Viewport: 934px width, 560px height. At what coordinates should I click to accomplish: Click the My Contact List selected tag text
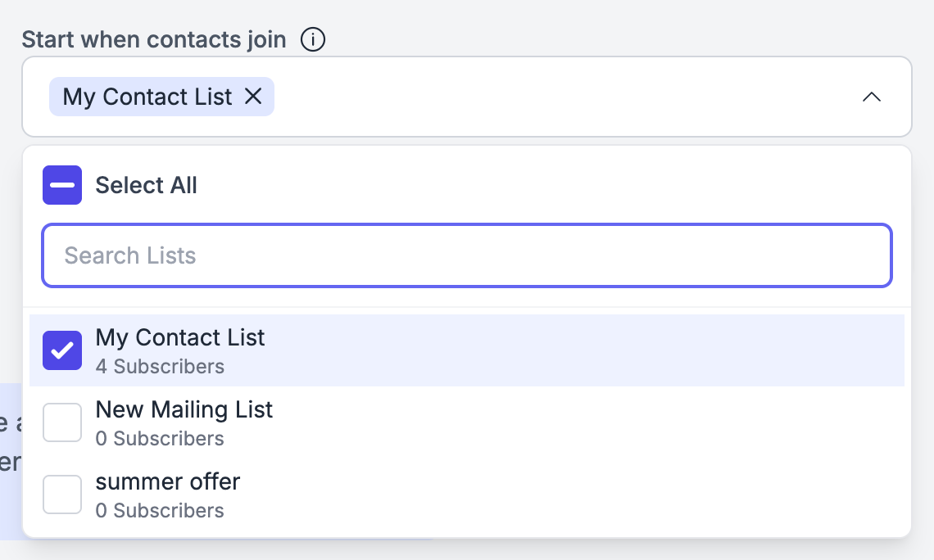pyautogui.click(x=147, y=97)
